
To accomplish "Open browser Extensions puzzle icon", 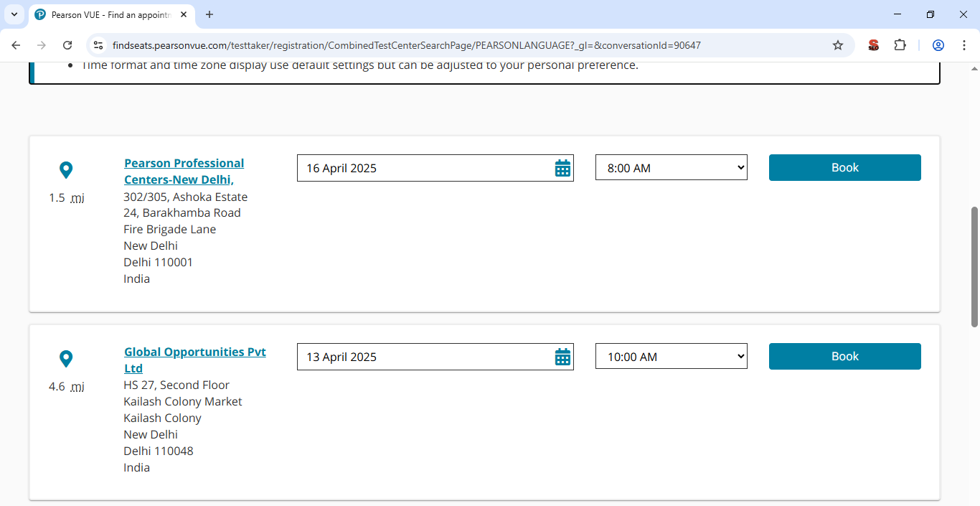I will point(900,45).
